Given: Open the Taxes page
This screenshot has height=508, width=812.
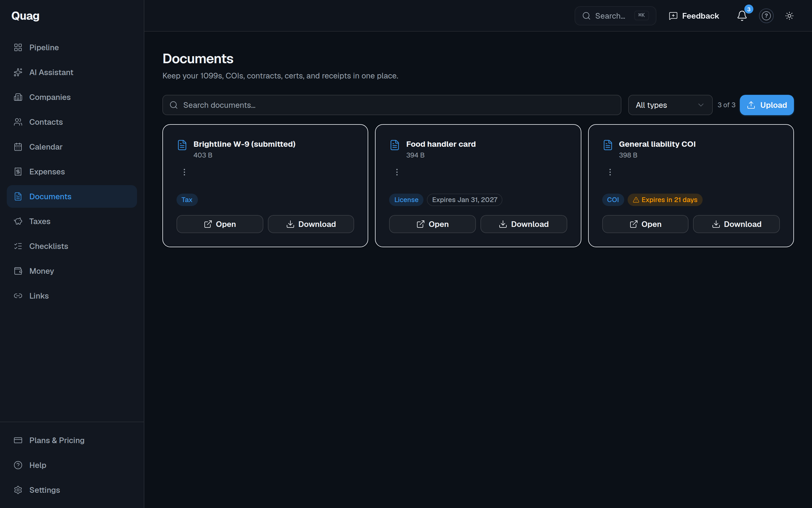Looking at the screenshot, I should [72, 222].
